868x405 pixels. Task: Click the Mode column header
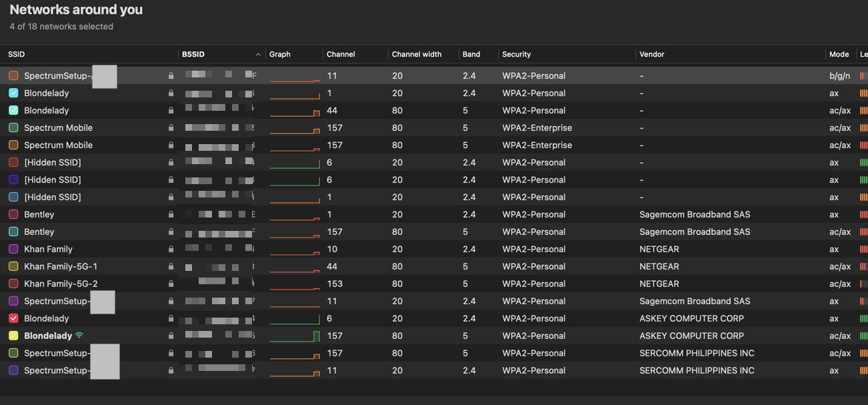[839, 54]
